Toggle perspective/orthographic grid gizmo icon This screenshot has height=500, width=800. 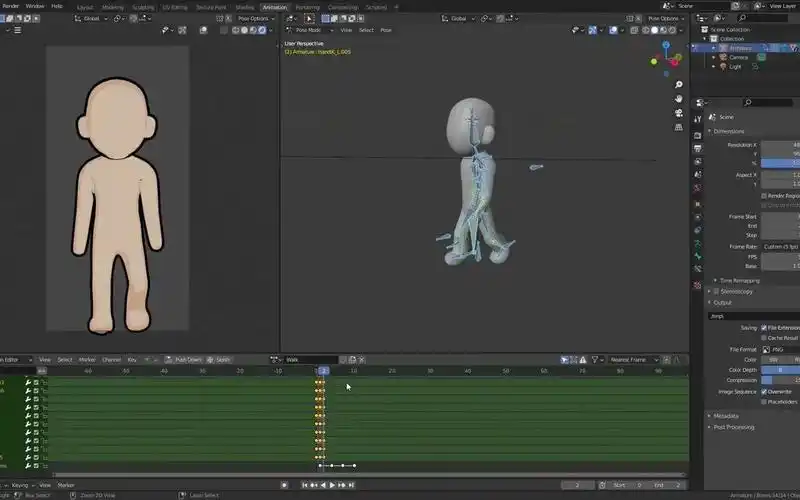pos(679,127)
